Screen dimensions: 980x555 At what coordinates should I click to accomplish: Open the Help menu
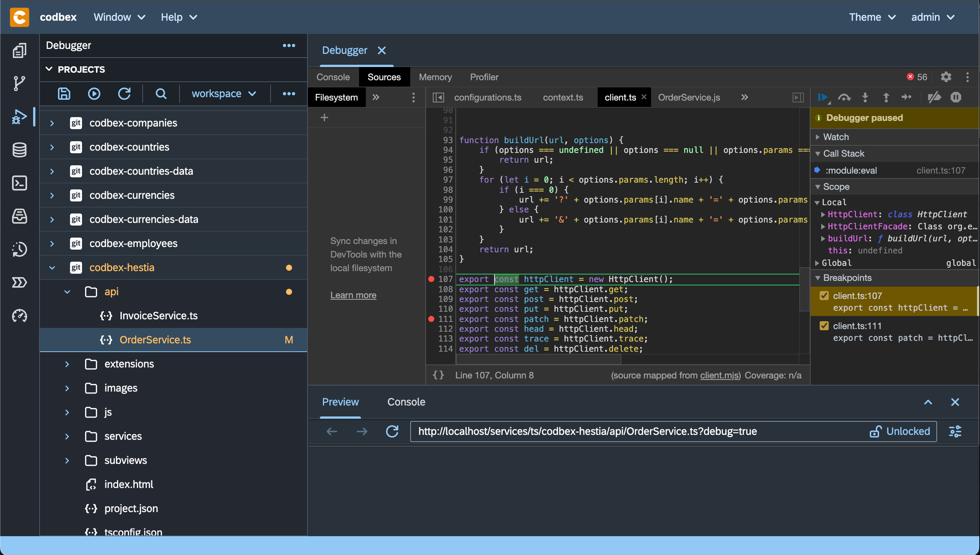pos(179,17)
